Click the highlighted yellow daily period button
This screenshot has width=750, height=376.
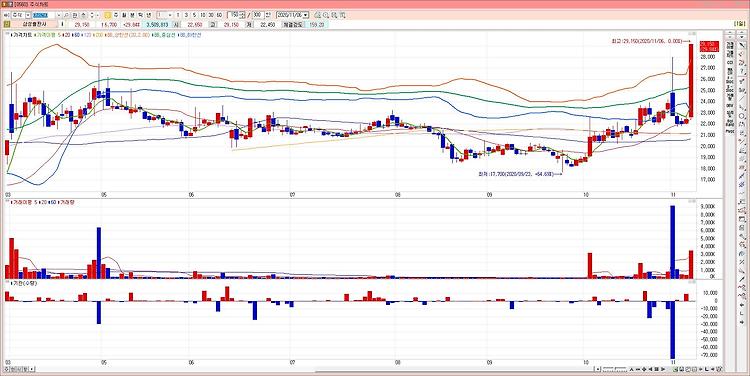(x=108, y=15)
